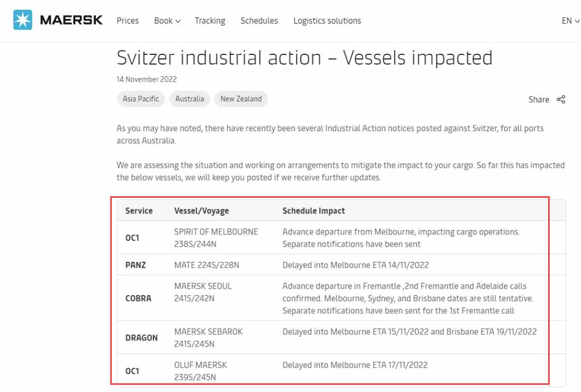
Task: Click the Advance departure from Melbourne cell
Action: point(401,238)
